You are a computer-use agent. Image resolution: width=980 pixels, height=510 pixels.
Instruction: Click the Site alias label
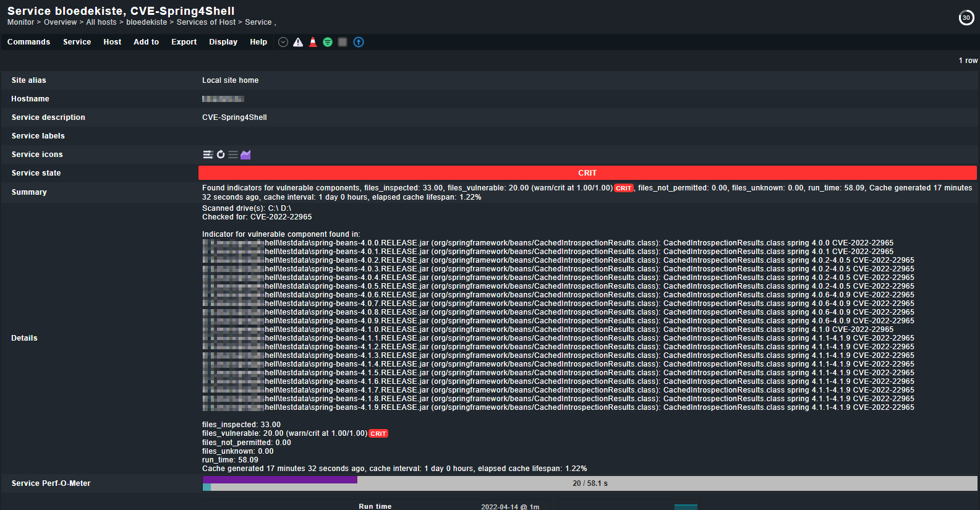28,80
